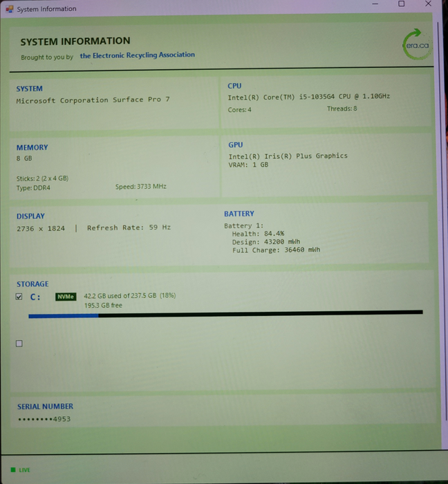Click the 'C :' drive letter label

(35, 297)
